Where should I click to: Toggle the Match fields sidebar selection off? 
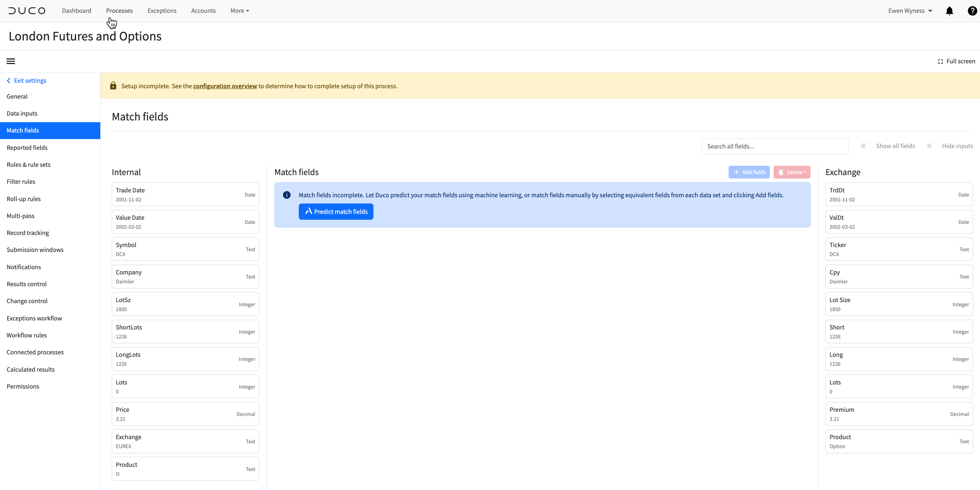23,130
